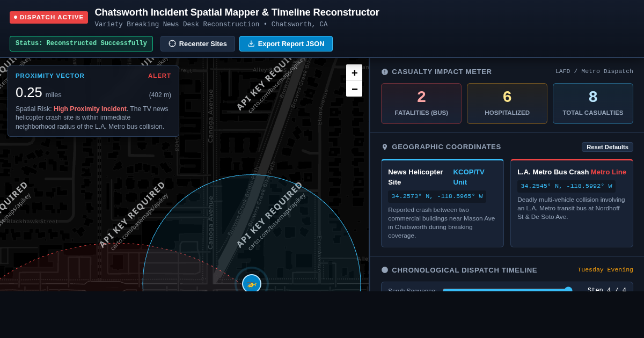Click the Metro Line label
This screenshot has width=644, height=338.
point(609,172)
